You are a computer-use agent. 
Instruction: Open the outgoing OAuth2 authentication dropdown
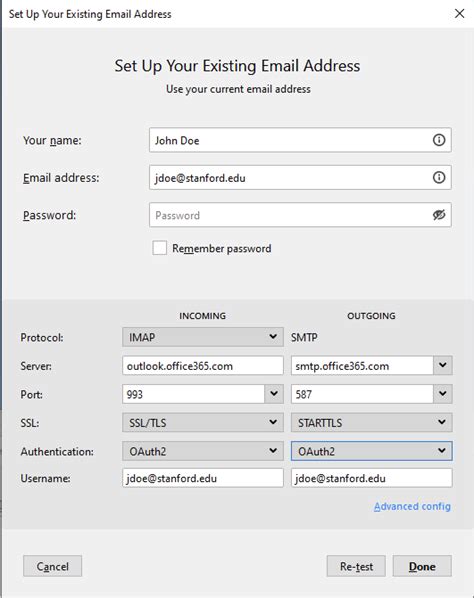click(372, 451)
